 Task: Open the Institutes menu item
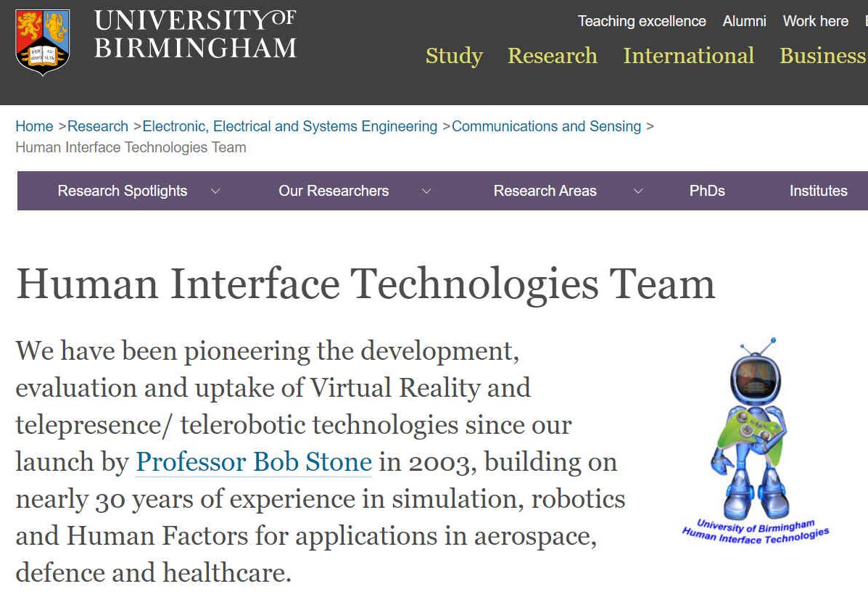tap(818, 191)
